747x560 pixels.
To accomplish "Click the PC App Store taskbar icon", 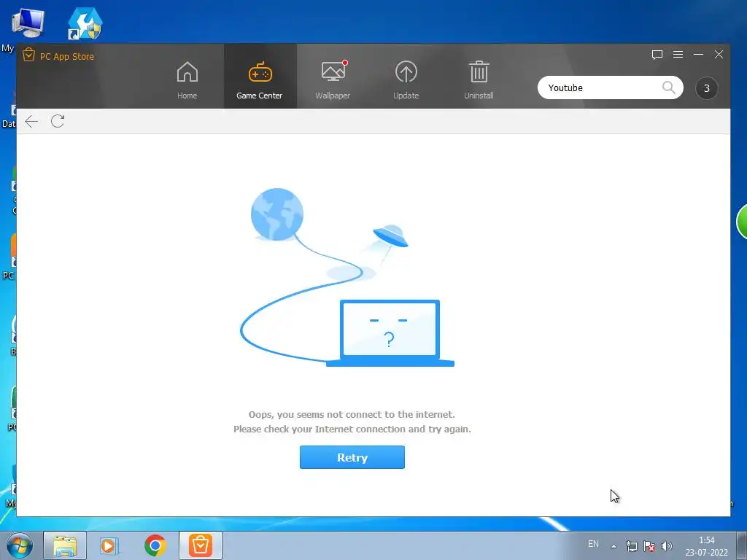I will [201, 545].
